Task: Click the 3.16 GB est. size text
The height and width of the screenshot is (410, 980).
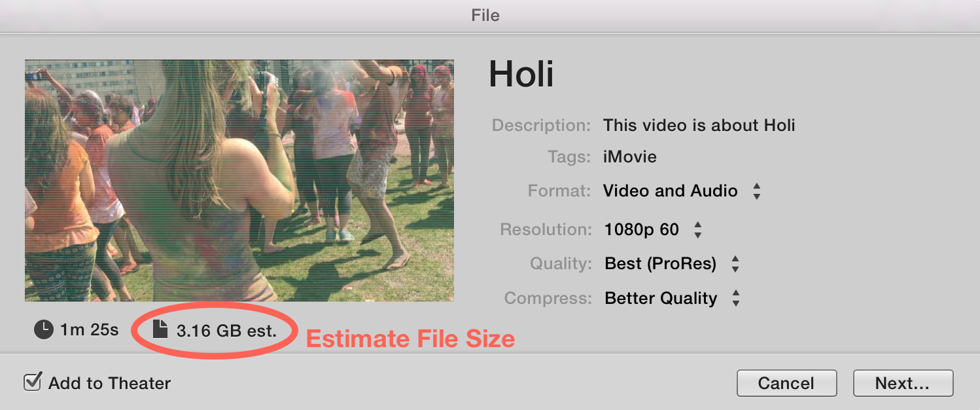Action: point(226,331)
